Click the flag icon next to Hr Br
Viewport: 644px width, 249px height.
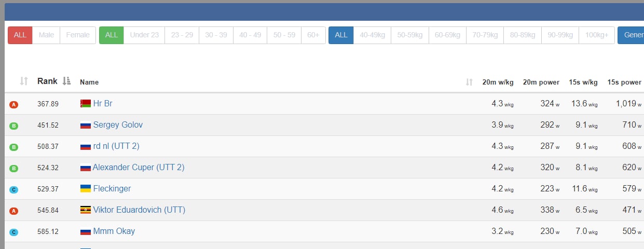(86, 104)
